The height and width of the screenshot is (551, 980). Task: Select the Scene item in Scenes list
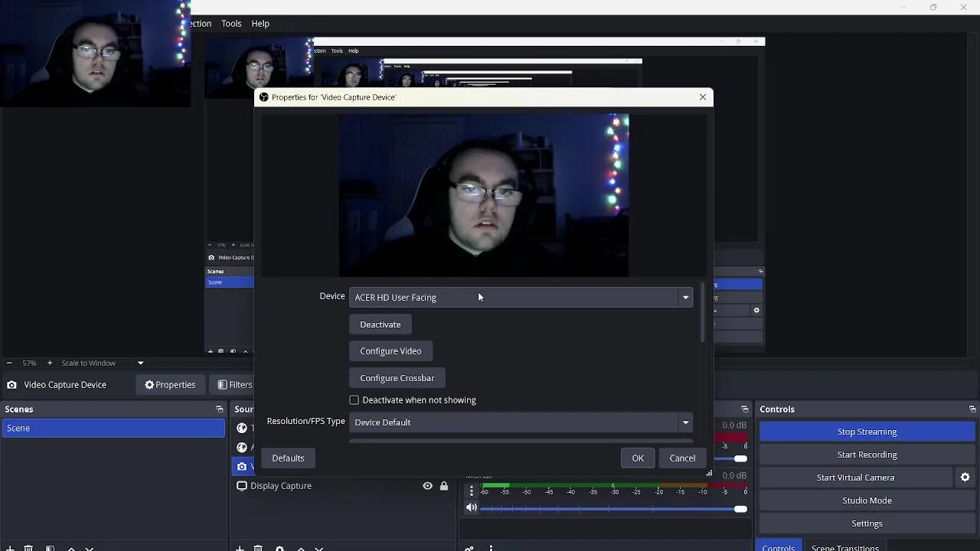coord(113,429)
